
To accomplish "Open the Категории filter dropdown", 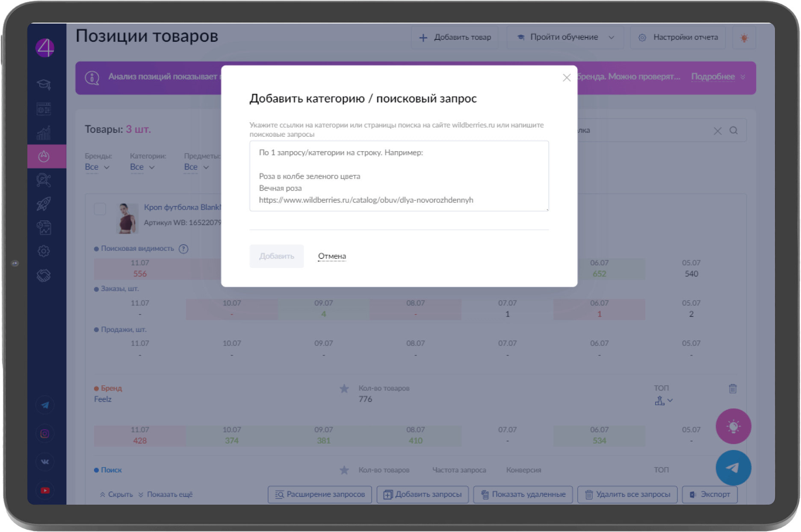I will click(x=142, y=167).
